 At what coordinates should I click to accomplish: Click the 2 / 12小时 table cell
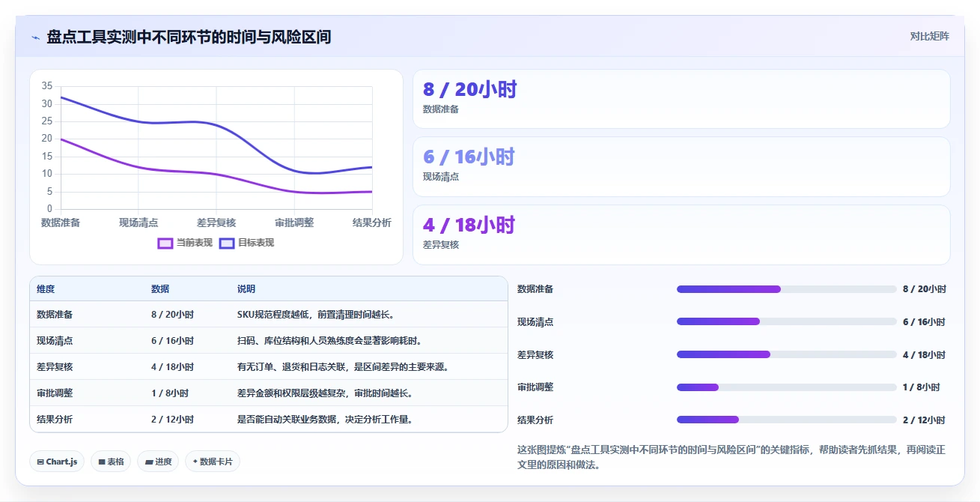click(172, 420)
